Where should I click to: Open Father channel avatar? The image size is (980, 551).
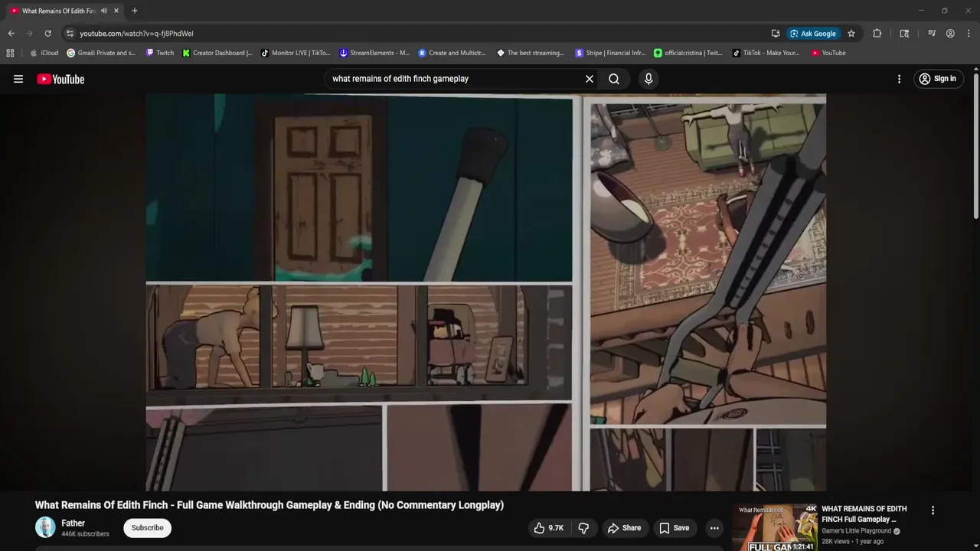tap(45, 528)
